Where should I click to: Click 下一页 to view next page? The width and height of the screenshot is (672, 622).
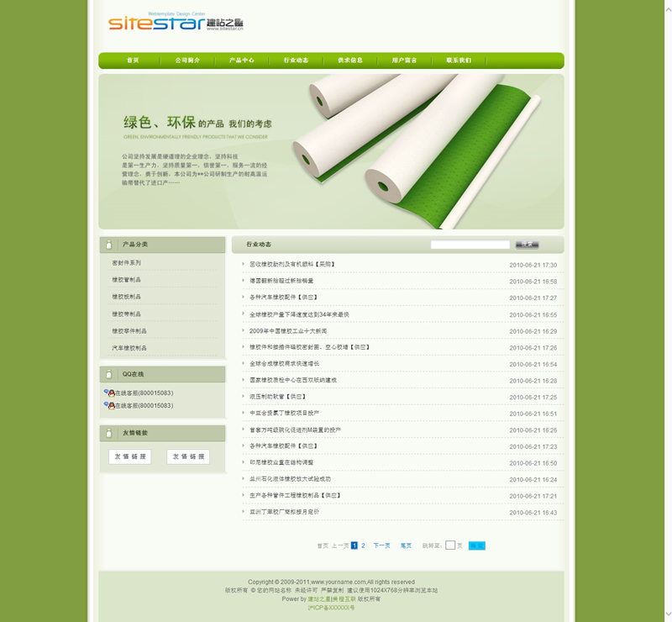381,546
